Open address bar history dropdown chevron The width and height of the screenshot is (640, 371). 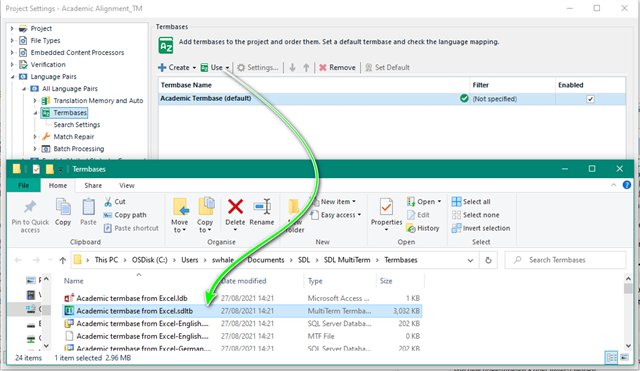tap(470, 260)
